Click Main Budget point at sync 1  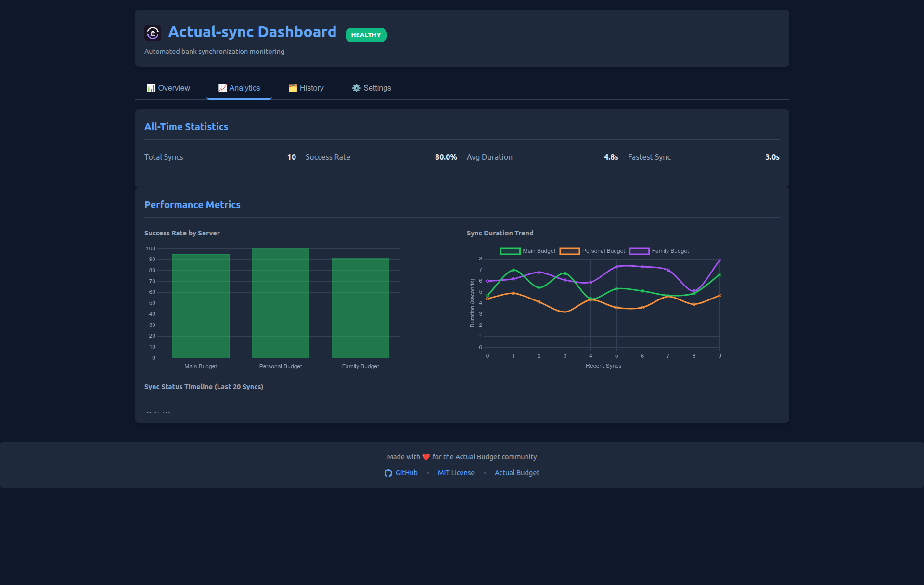pyautogui.click(x=513, y=270)
